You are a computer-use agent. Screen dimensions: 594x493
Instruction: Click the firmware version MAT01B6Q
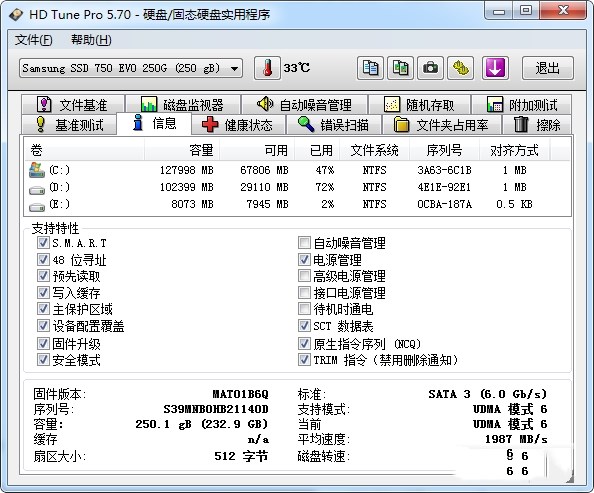click(x=240, y=394)
